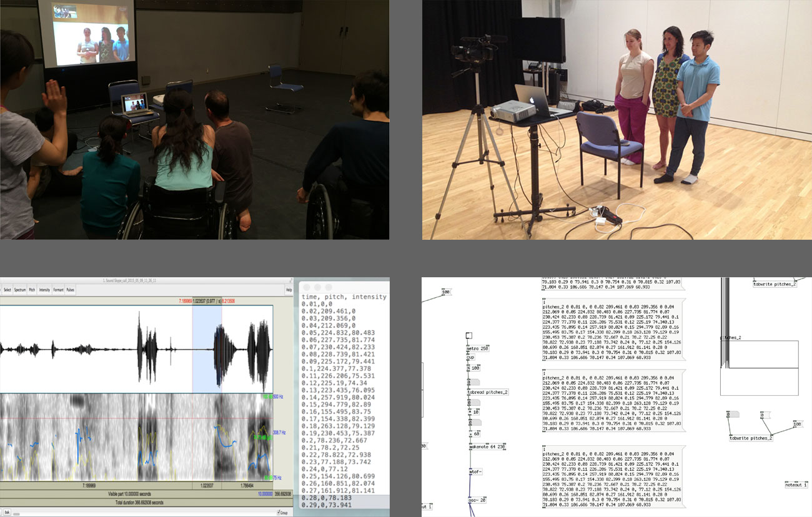Click the Help button in Praat editor
812x517 pixels.
[x=289, y=290]
